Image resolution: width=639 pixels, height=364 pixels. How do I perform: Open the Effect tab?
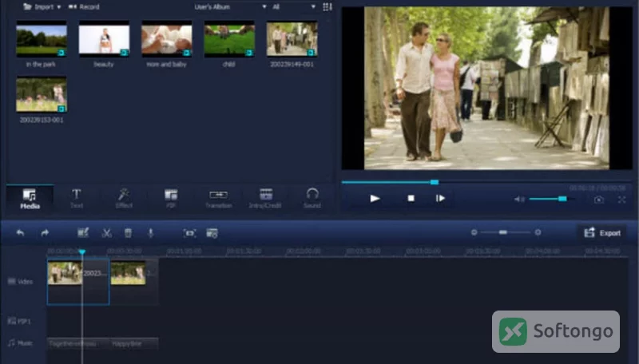pos(124,199)
